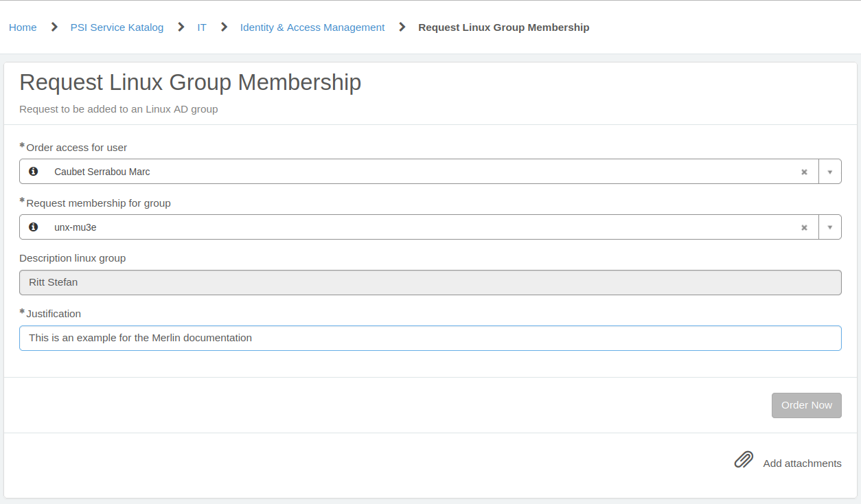Viewport: 861px width, 504px height.
Task: Select the Request Linux Group Membership breadcrumb item
Action: tap(503, 27)
